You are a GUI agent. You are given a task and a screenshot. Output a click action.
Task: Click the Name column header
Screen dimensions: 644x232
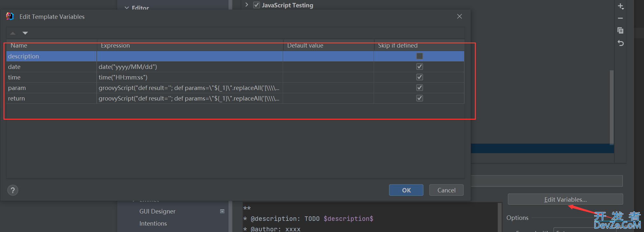point(51,45)
